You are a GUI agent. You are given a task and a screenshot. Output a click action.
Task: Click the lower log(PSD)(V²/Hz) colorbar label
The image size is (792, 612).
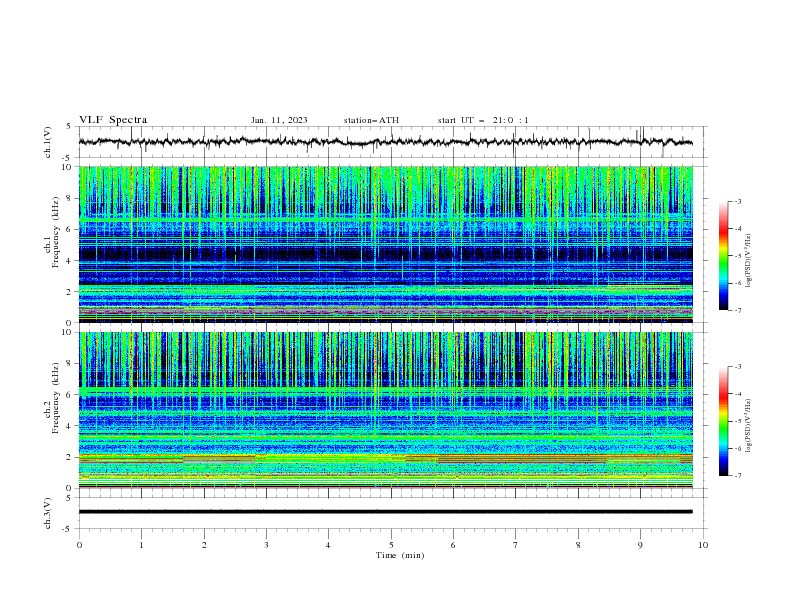pyautogui.click(x=749, y=426)
